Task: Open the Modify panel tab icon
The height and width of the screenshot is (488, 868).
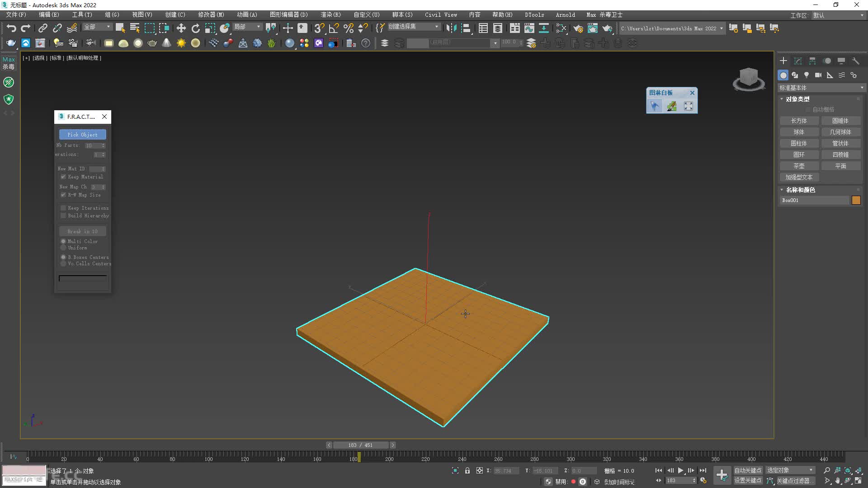Action: pyautogui.click(x=798, y=61)
